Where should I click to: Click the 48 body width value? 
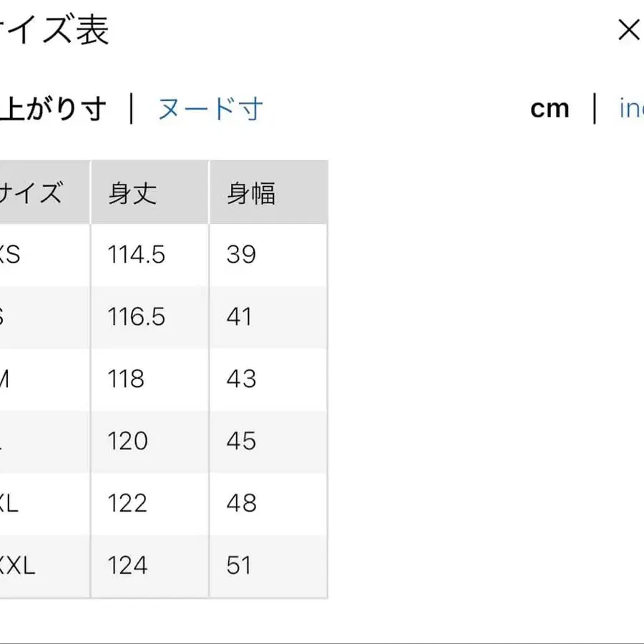click(x=240, y=504)
